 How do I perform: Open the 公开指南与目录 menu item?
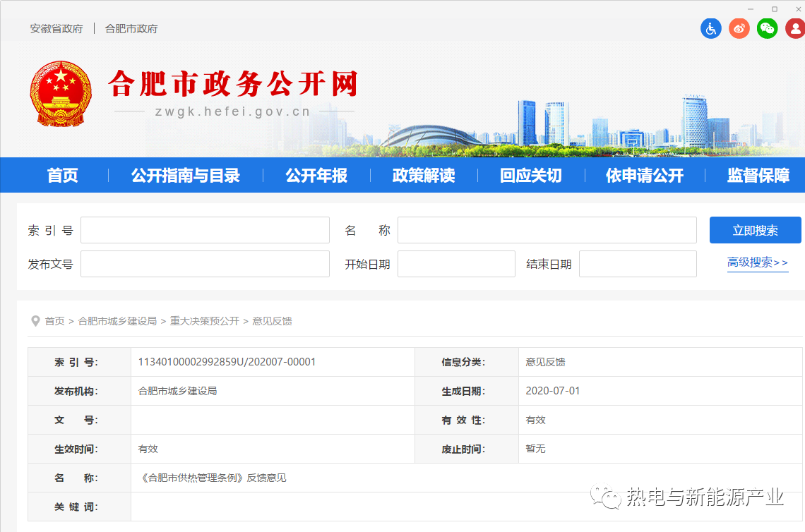click(x=185, y=176)
